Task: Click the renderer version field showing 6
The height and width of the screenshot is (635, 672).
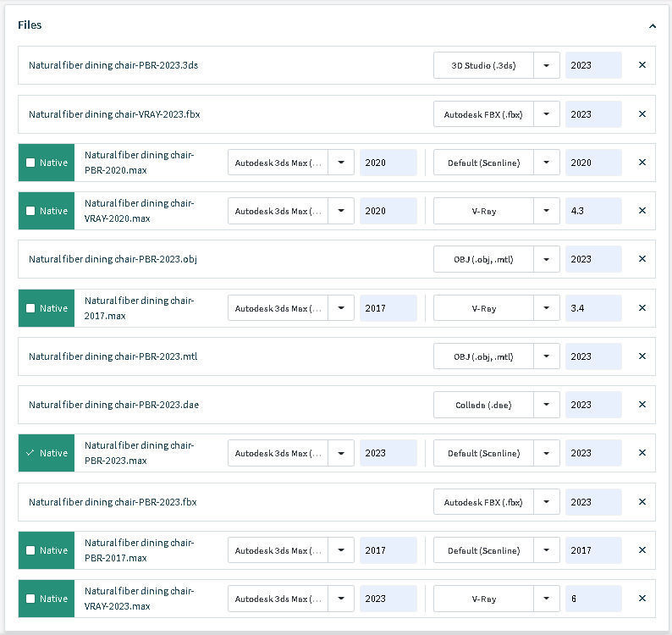Action: tap(593, 599)
